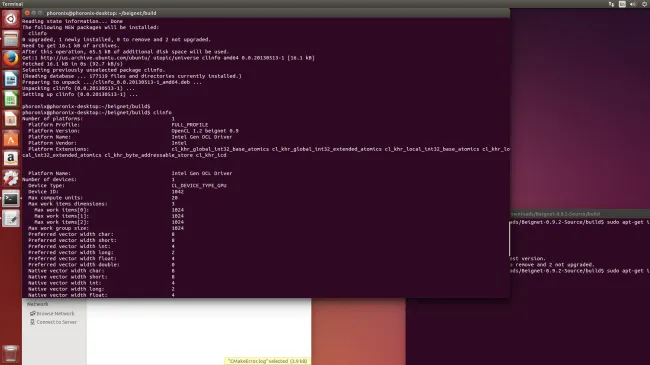
Task: Click the Terminal application name in top panel
Action: pos(12,4)
